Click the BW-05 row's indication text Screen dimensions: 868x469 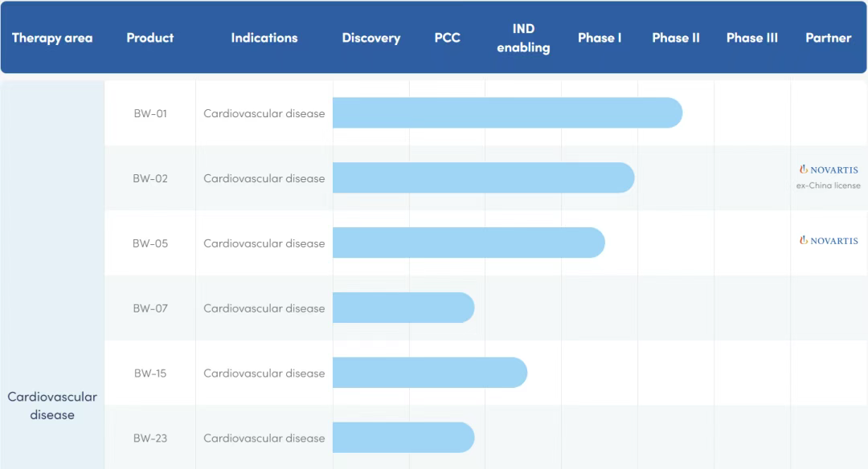click(x=264, y=243)
